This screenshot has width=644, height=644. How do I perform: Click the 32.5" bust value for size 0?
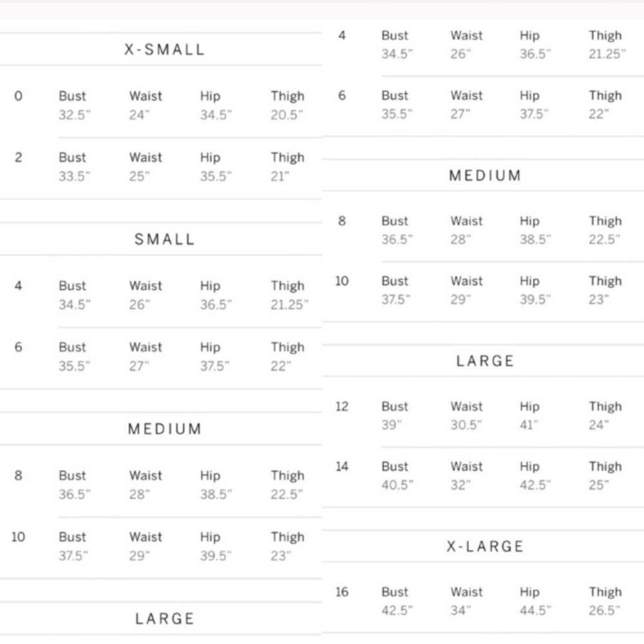(74, 115)
